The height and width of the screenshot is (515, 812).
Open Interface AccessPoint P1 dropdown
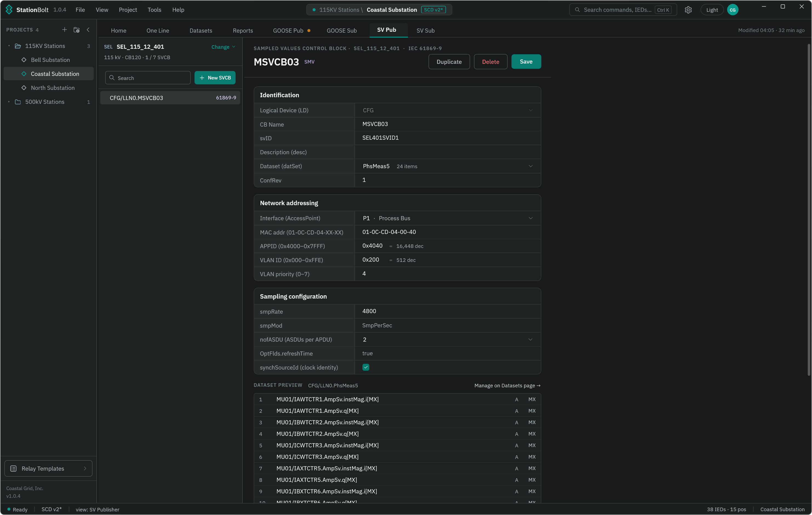point(448,218)
